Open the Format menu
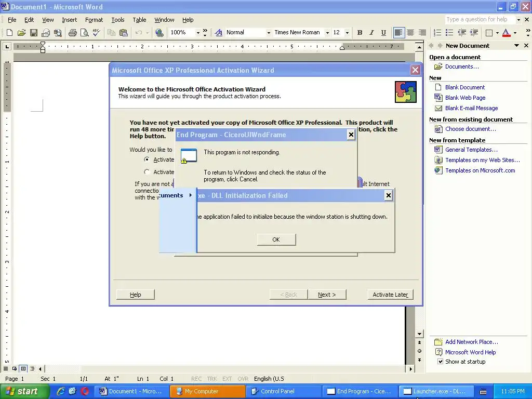The image size is (532, 399). point(94,20)
